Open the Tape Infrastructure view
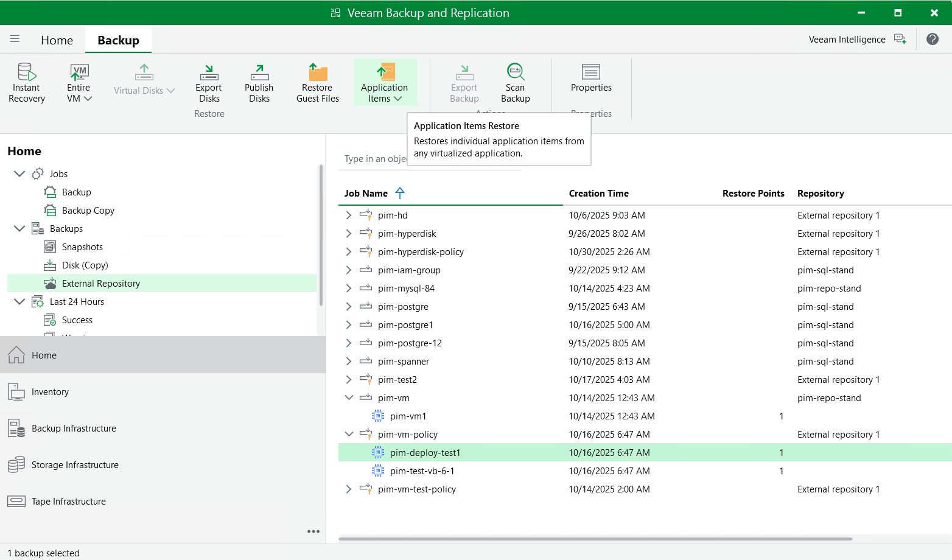952x560 pixels. coord(163,501)
